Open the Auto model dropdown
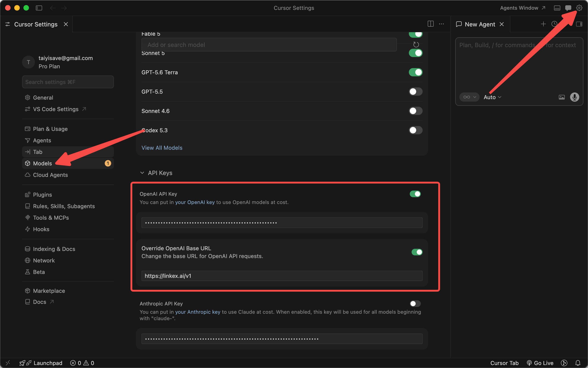The image size is (588, 368). coord(492,97)
